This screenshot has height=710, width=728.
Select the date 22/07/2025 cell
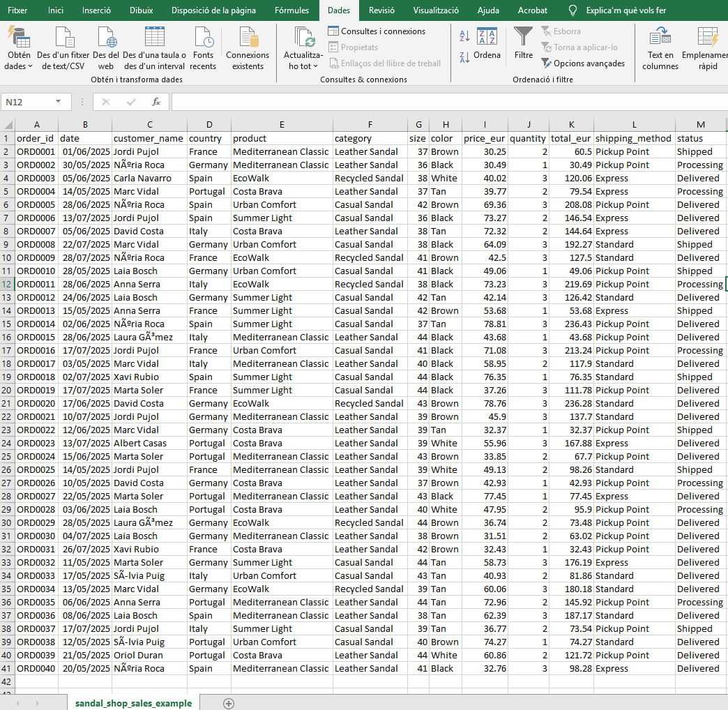click(86, 245)
